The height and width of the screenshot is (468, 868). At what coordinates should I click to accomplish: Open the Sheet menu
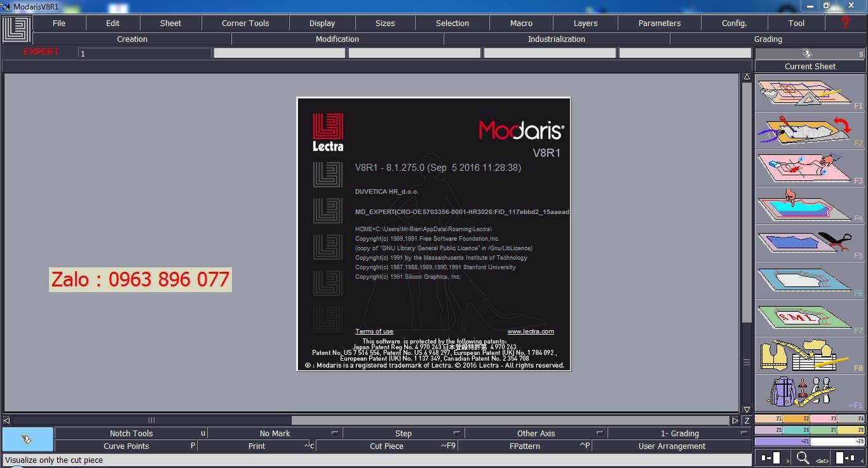coord(170,23)
